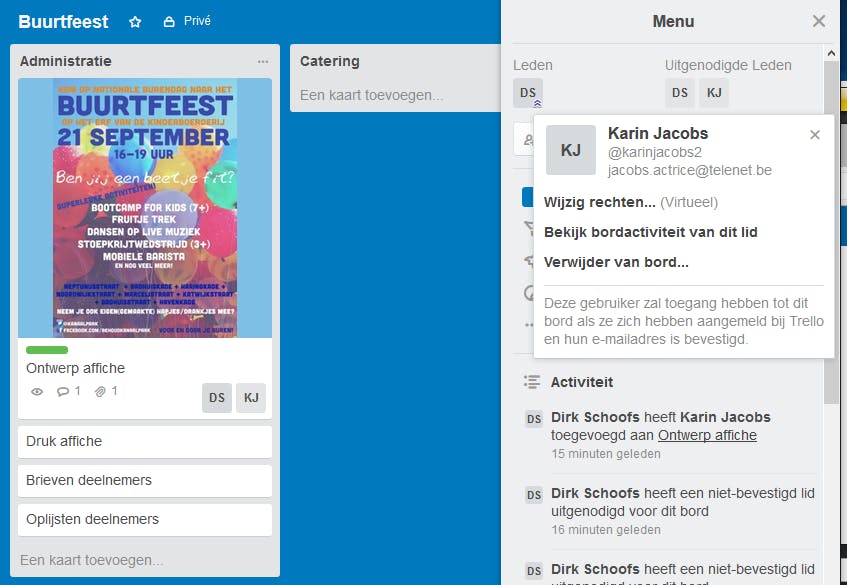This screenshot has height=585, width=847.
Task: Click the KJ avatar under Uitgenodigde Leden
Action: [x=713, y=93]
